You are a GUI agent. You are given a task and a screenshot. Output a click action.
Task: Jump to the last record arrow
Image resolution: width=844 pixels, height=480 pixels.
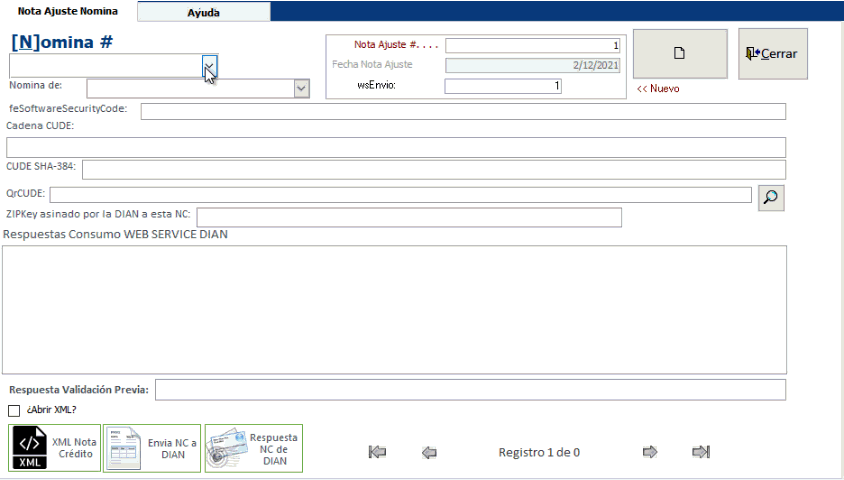click(701, 452)
